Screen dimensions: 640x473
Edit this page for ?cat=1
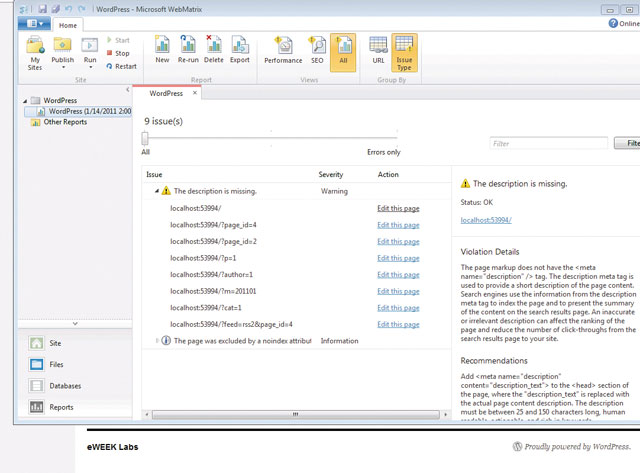tap(398, 308)
